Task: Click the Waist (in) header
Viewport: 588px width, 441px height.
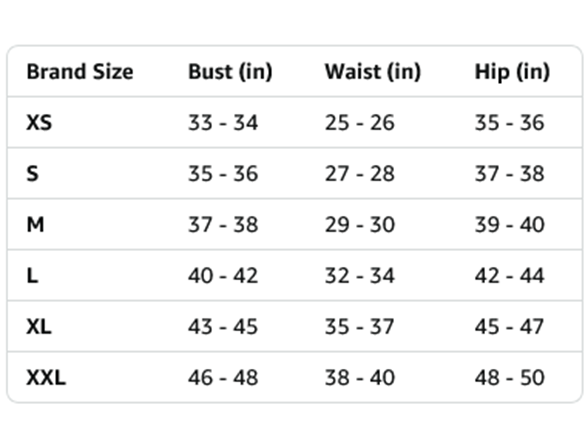Action: pyautogui.click(x=373, y=71)
